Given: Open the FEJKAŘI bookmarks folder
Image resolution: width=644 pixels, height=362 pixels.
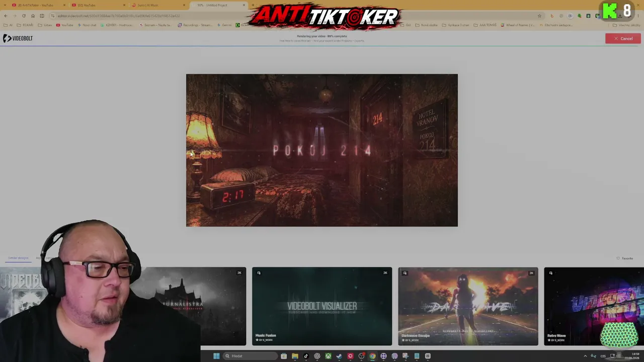Looking at the screenshot, I should [25, 25].
